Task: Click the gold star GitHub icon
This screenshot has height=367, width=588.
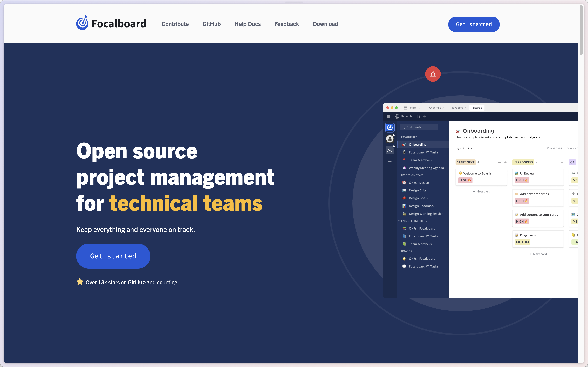Action: click(80, 282)
